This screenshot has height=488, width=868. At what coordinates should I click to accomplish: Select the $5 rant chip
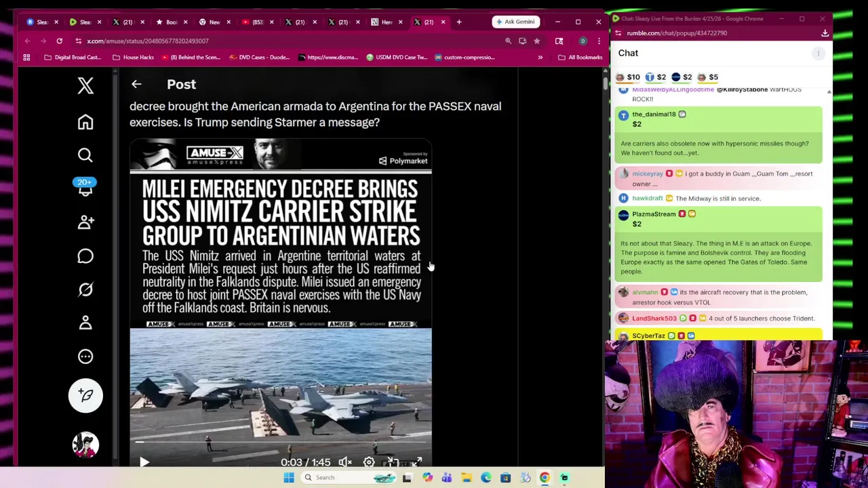pos(708,77)
